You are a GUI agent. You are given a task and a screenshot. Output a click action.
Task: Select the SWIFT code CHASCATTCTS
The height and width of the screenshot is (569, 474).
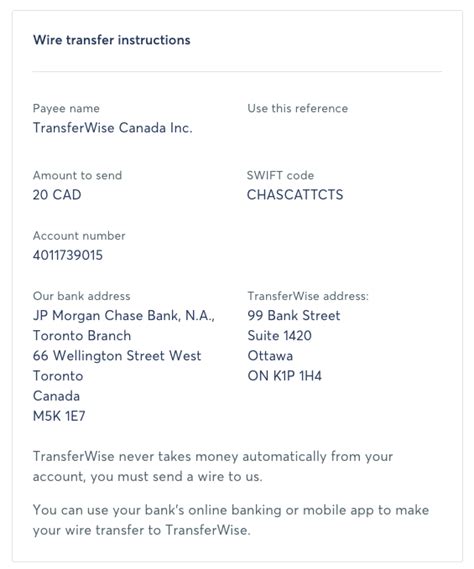(295, 195)
